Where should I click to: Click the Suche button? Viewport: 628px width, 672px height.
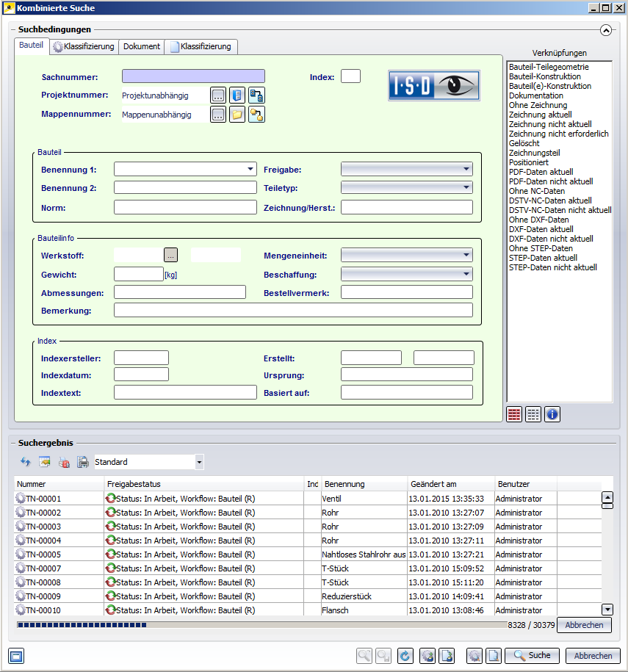(x=532, y=655)
